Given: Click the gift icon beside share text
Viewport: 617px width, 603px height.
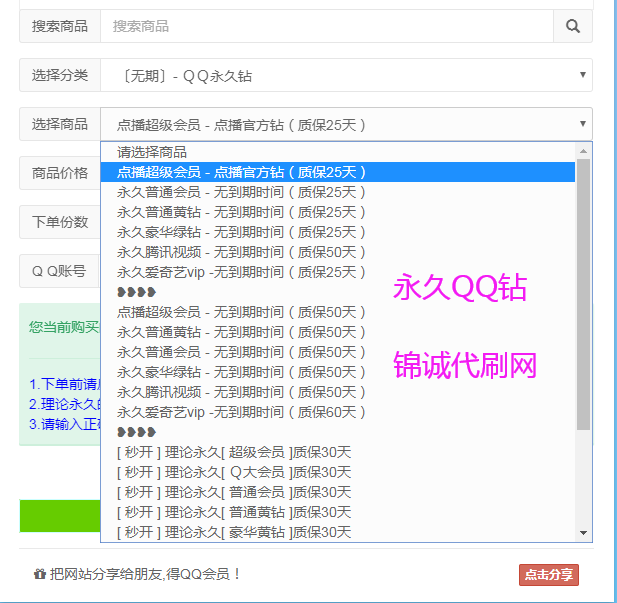Looking at the screenshot, I should [x=39, y=575].
